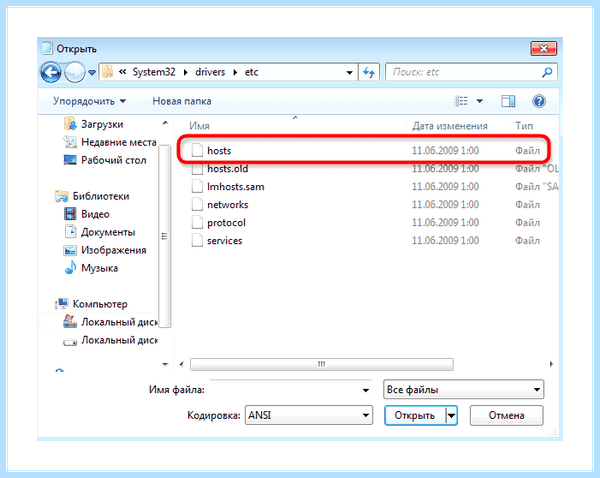Viewport: 600px width, 478px height.
Task: Click the folder icon in address bar
Action: (108, 72)
